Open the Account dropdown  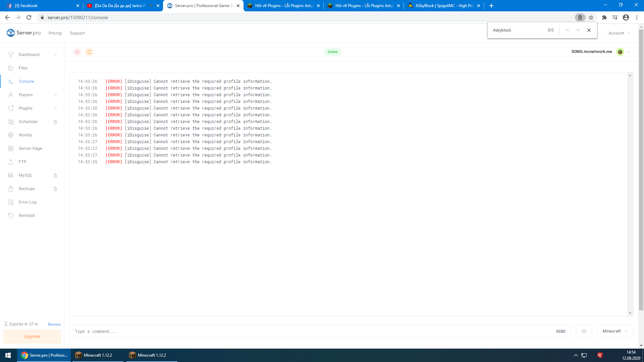(619, 33)
